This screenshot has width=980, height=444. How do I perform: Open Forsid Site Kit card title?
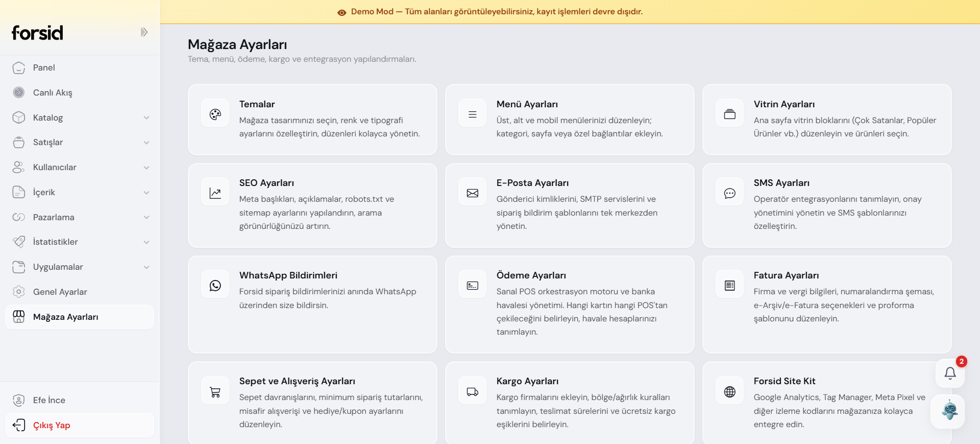pyautogui.click(x=785, y=381)
